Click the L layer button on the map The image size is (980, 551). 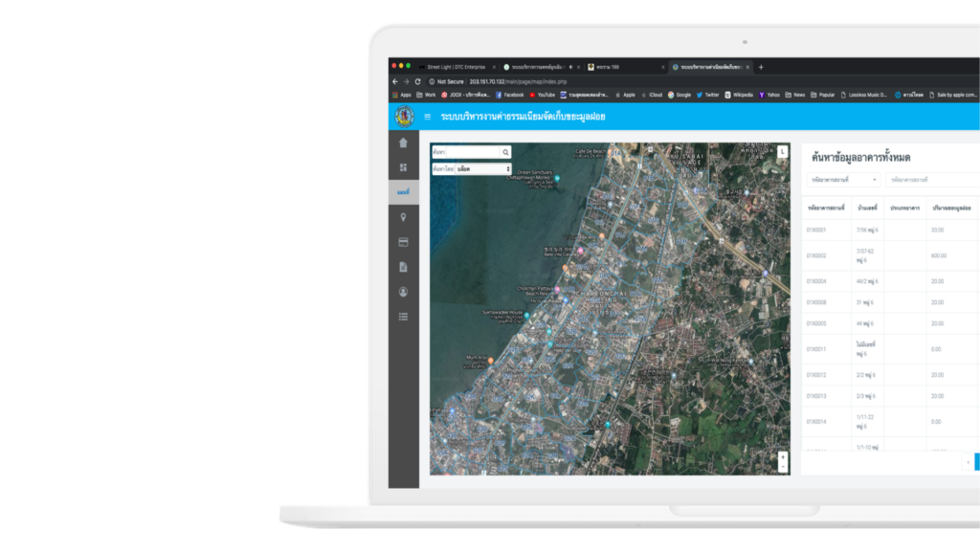click(x=782, y=151)
